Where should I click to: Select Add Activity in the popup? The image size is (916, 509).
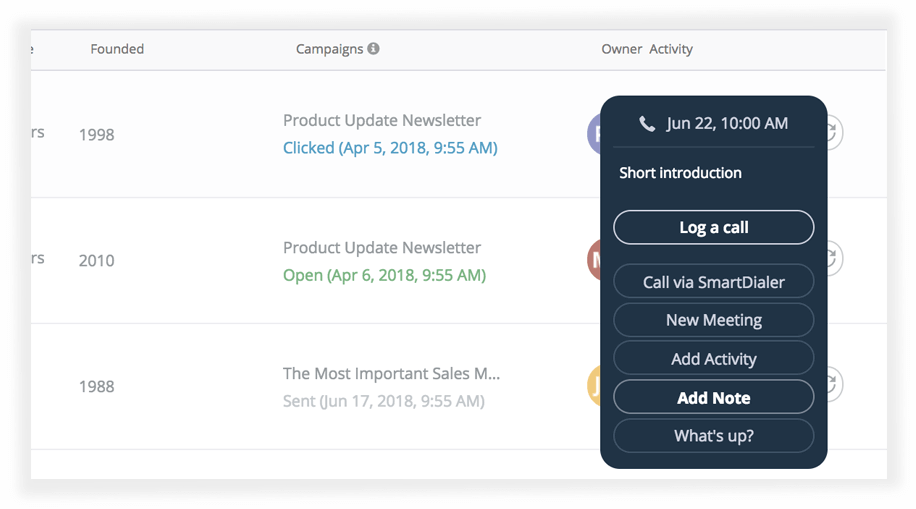tap(713, 359)
